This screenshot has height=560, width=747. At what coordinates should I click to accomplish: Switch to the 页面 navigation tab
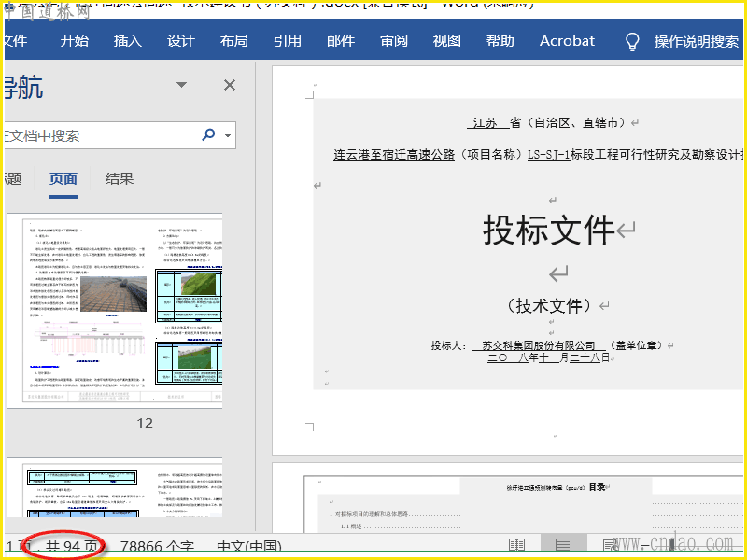pyautogui.click(x=63, y=179)
